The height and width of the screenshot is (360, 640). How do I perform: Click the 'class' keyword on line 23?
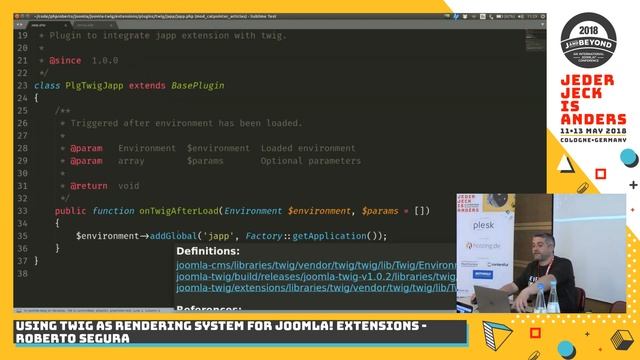tap(47, 86)
